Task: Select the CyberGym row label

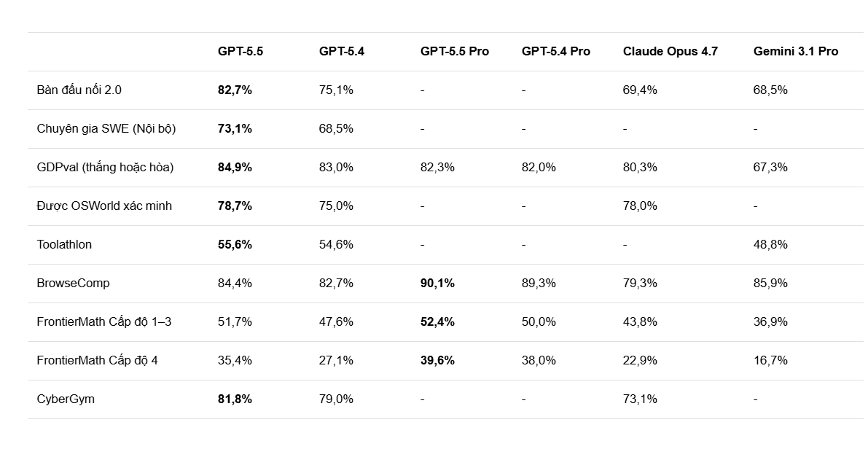Action: (66, 399)
